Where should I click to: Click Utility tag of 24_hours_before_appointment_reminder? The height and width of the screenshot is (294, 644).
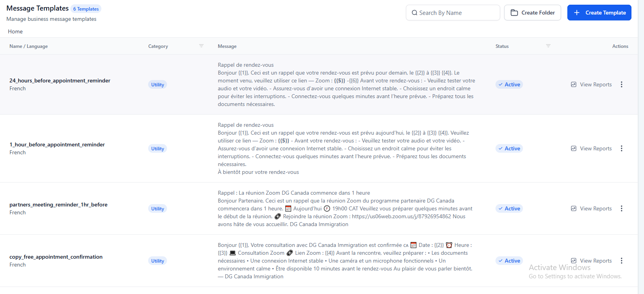click(x=158, y=84)
